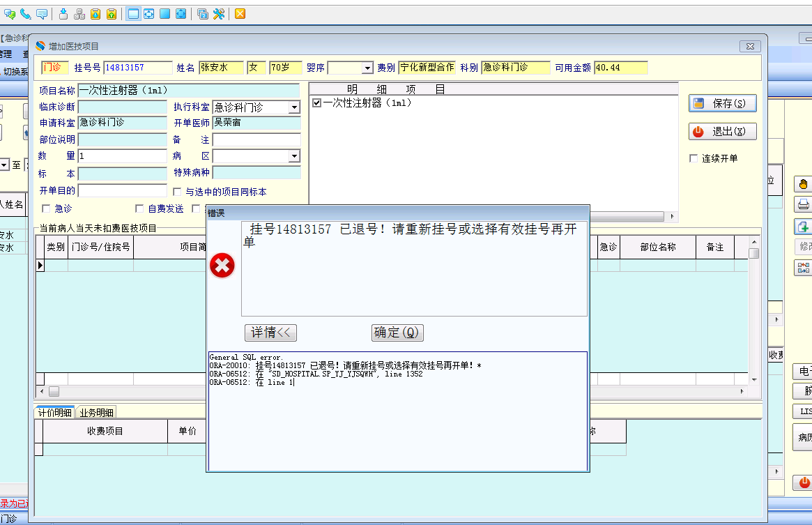Check the 急诊 checkbox
Viewport: 812px width, 525px height.
pyautogui.click(x=46, y=208)
